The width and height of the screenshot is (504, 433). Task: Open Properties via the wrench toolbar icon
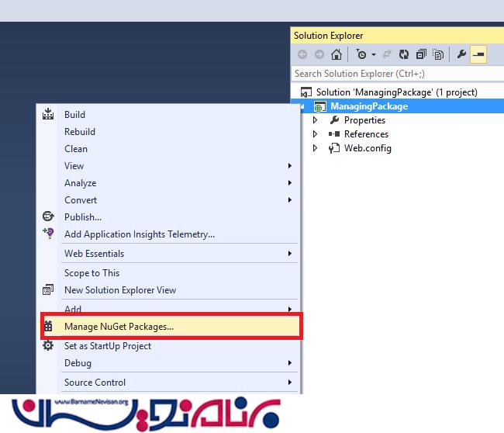461,54
